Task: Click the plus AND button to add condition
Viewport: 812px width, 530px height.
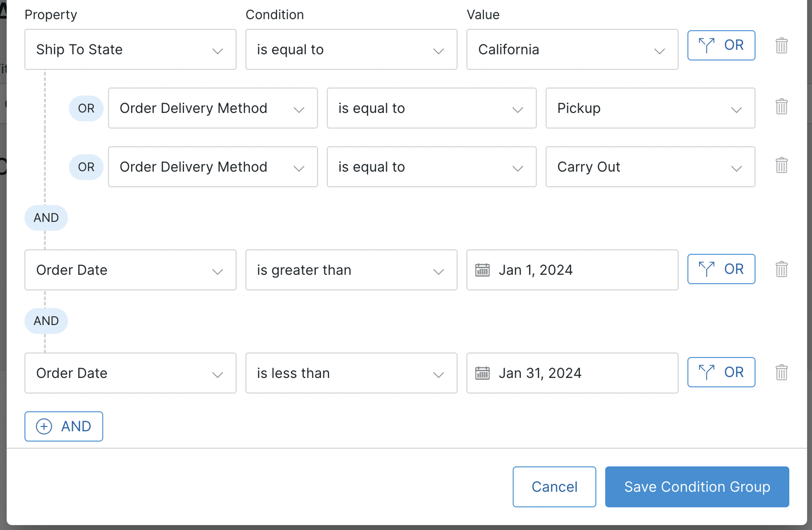Action: (64, 427)
